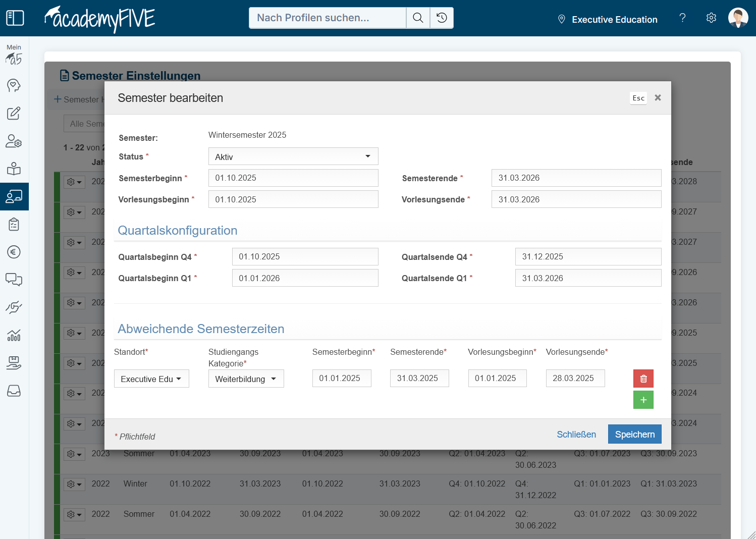756x539 pixels.
Task: Open the statistics chart sidebar icon
Action: coord(14,335)
